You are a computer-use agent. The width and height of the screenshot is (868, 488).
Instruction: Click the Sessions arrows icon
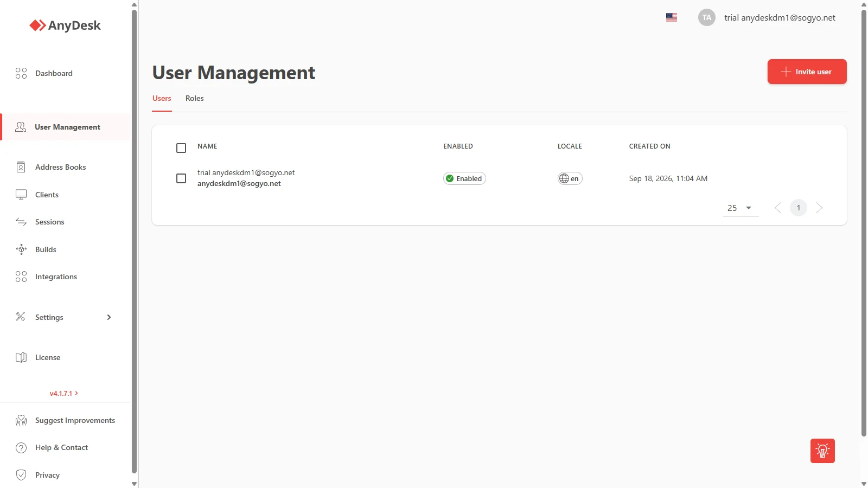click(x=21, y=222)
